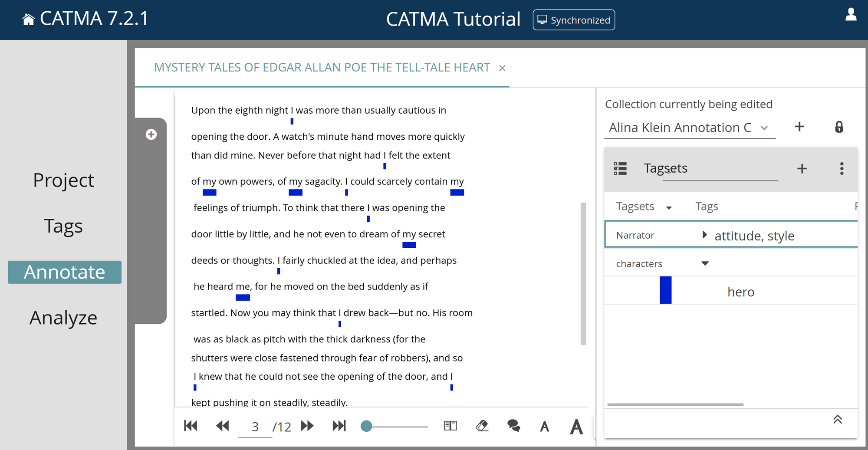Open the Tagsets more options menu
The height and width of the screenshot is (450, 868).
842,168
